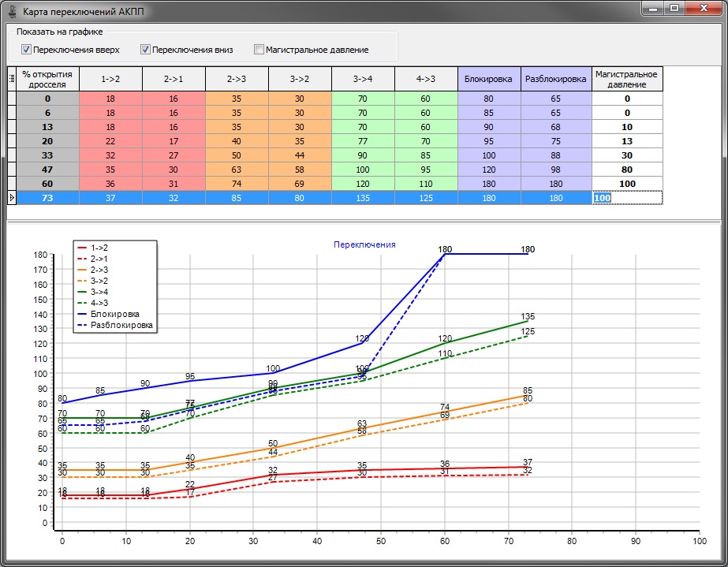728x567 pixels.
Task: Select throttle cell 20 in first column
Action: 48,141
